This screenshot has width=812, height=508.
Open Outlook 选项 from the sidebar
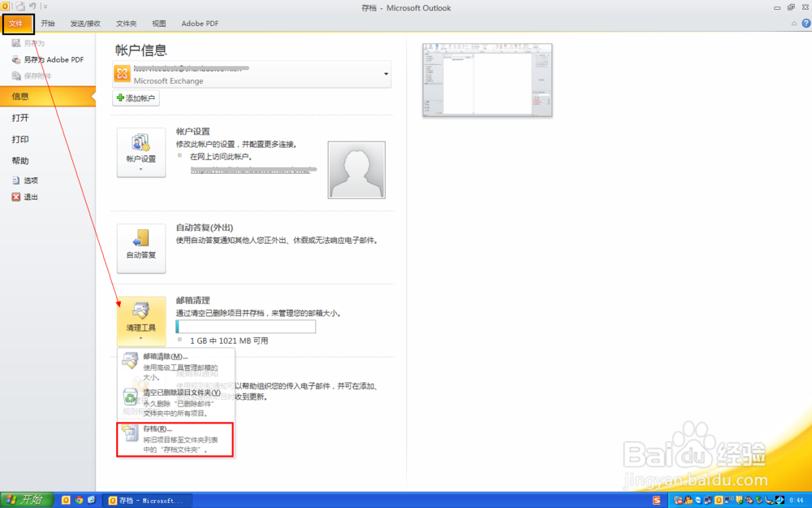(x=25, y=180)
